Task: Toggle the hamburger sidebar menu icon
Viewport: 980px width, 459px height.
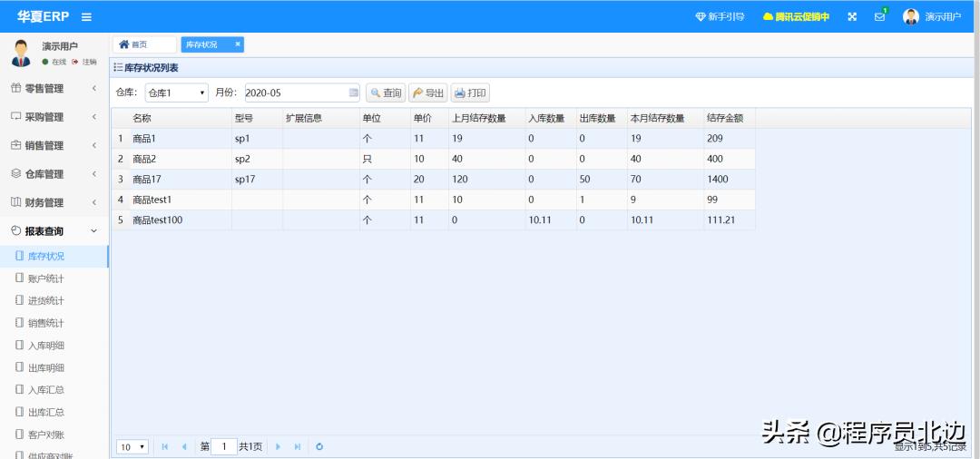Action: pyautogui.click(x=86, y=17)
